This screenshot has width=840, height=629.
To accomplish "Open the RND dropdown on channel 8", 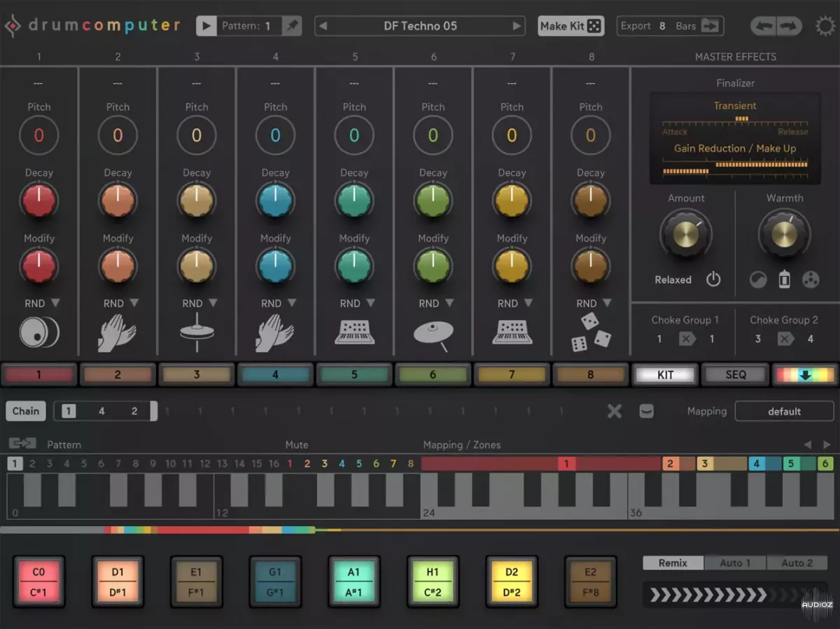I will click(595, 303).
